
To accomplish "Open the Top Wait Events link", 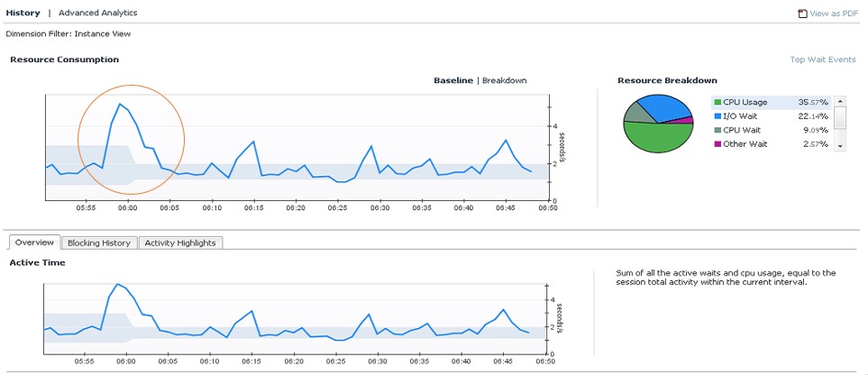I will (822, 59).
